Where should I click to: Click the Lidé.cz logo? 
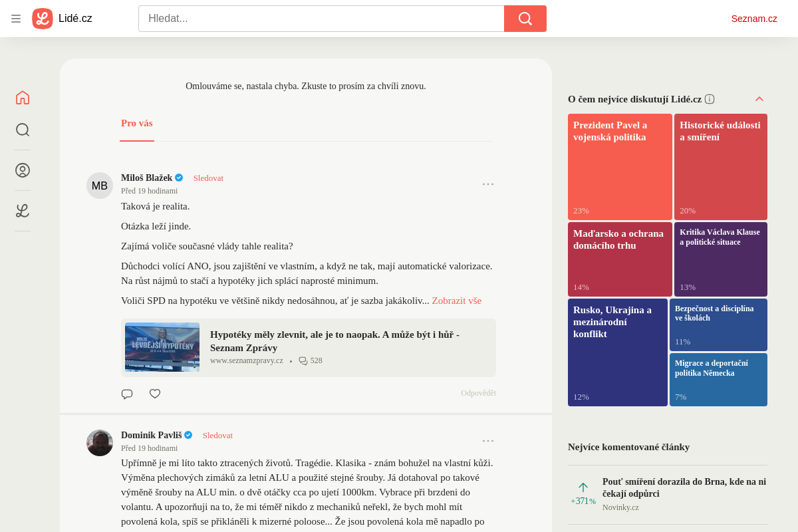click(x=62, y=19)
